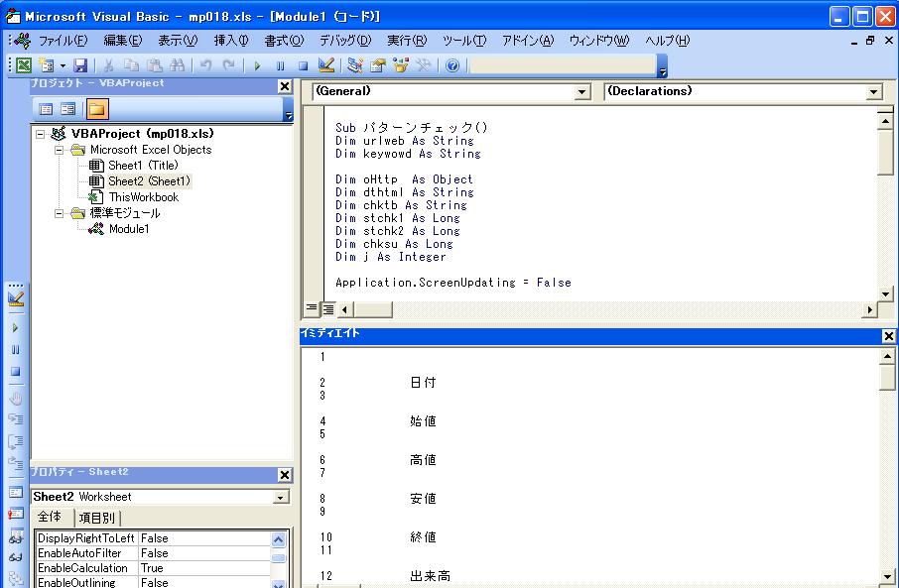Click the Cut scissors icon
The width and height of the screenshot is (899, 588).
pos(108,65)
